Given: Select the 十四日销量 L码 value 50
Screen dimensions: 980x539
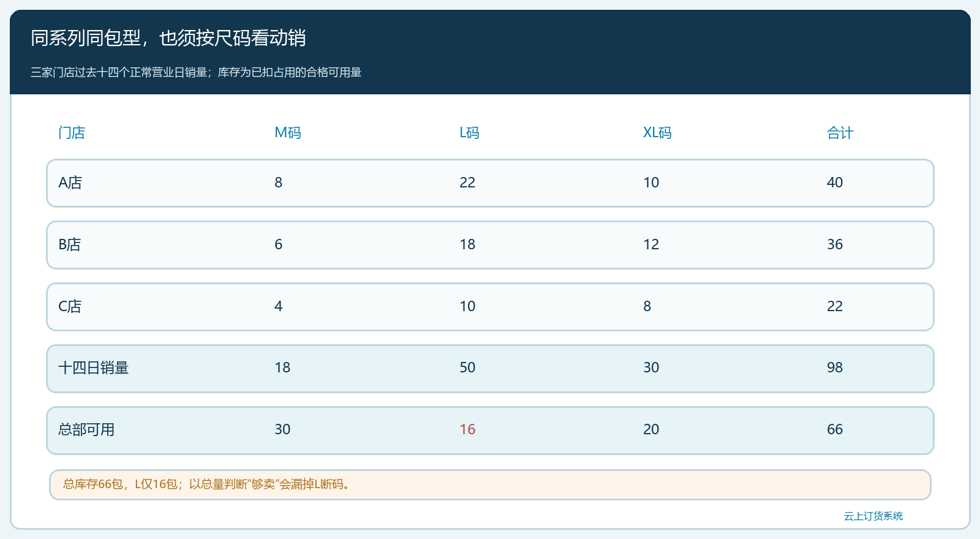Looking at the screenshot, I should 467,367.
